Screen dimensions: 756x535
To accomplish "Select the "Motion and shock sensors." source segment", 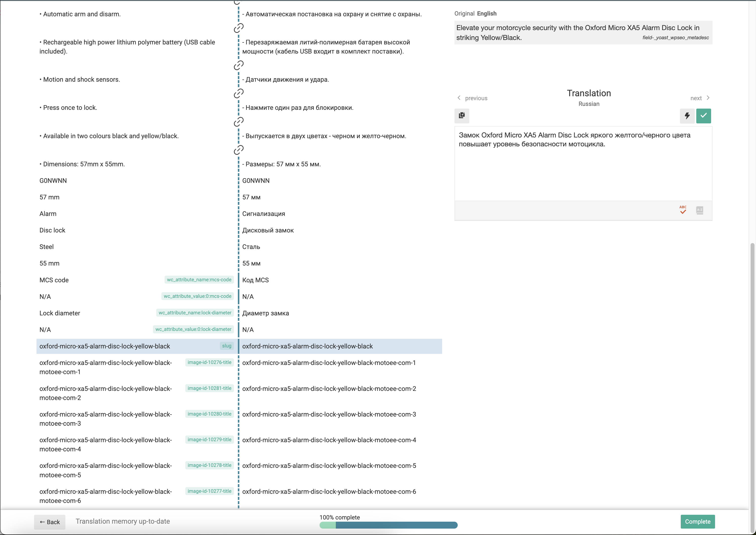I will (x=80, y=79).
